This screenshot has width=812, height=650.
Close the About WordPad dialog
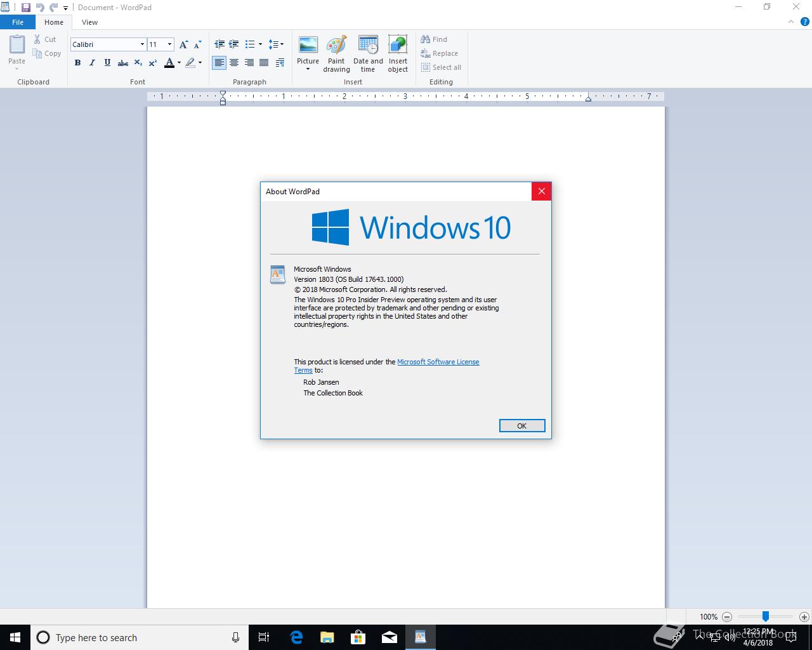click(x=541, y=191)
